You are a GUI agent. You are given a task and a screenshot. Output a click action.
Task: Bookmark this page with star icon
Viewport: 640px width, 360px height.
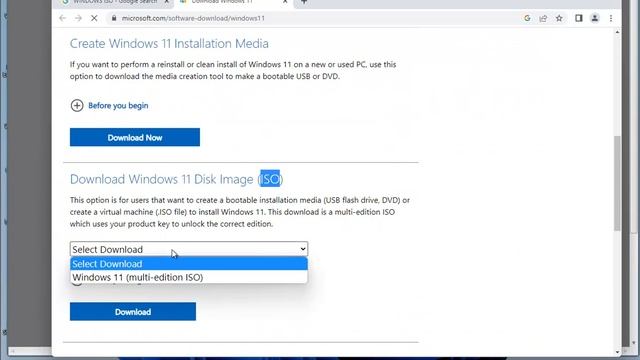(x=559, y=18)
